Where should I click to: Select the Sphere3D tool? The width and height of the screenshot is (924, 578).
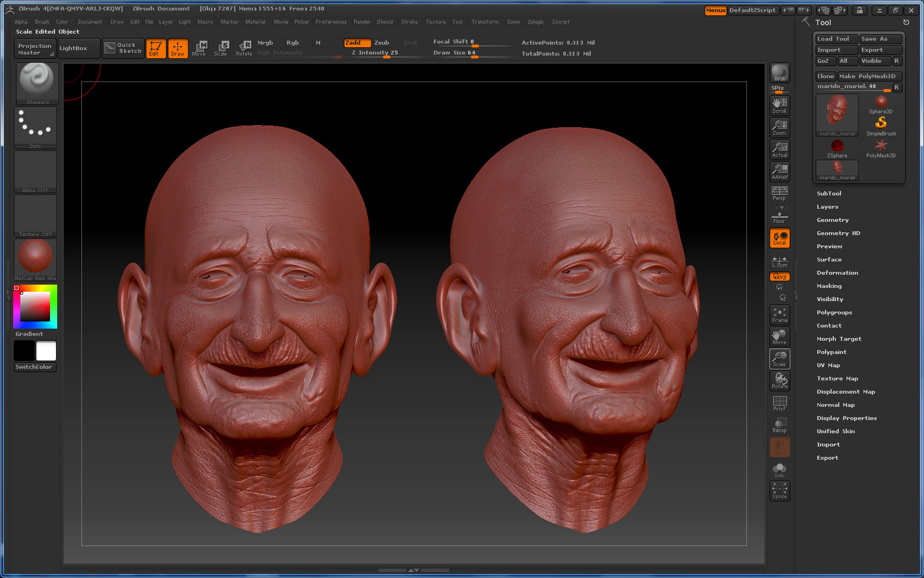click(881, 104)
